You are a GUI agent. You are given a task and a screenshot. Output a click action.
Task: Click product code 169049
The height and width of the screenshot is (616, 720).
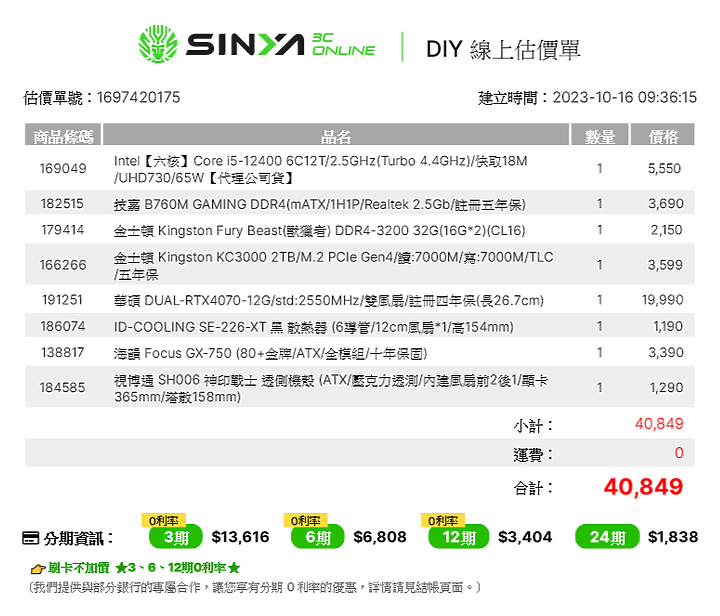[63, 168]
